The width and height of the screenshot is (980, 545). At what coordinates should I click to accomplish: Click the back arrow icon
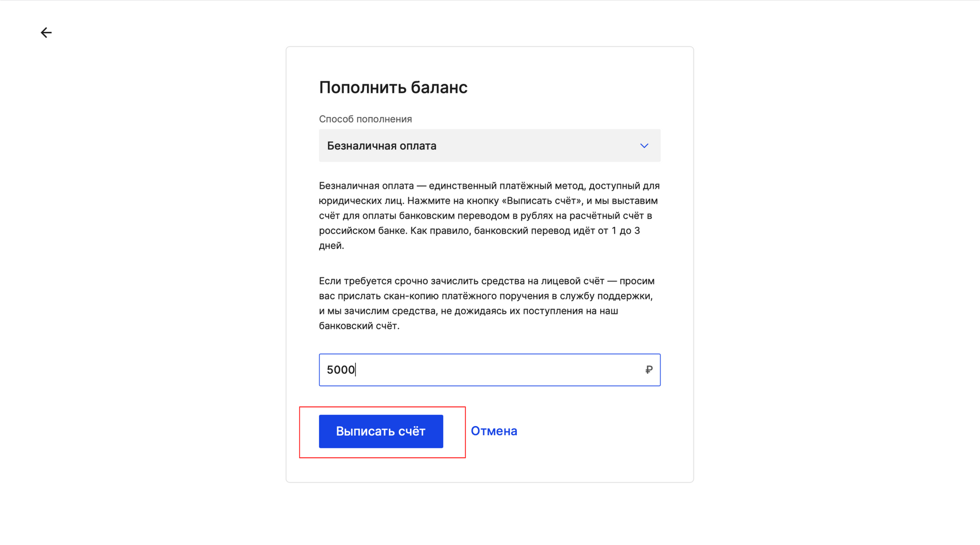pyautogui.click(x=46, y=33)
